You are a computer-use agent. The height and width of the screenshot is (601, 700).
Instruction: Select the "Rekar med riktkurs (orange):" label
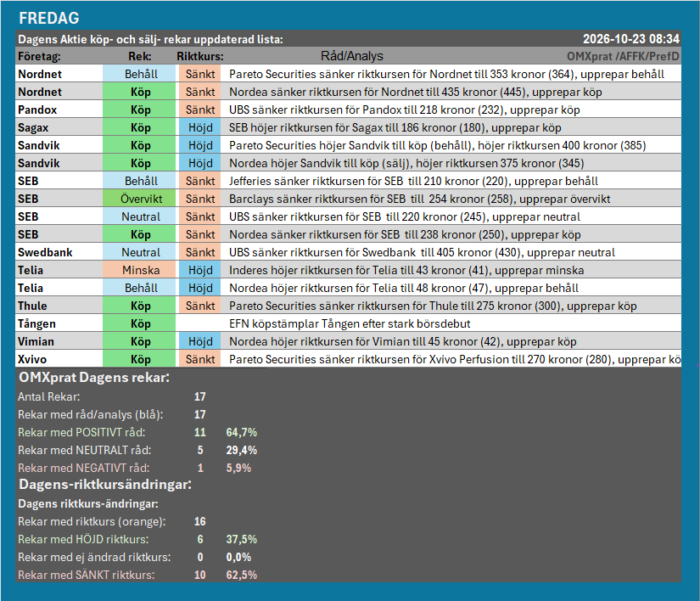[92, 522]
